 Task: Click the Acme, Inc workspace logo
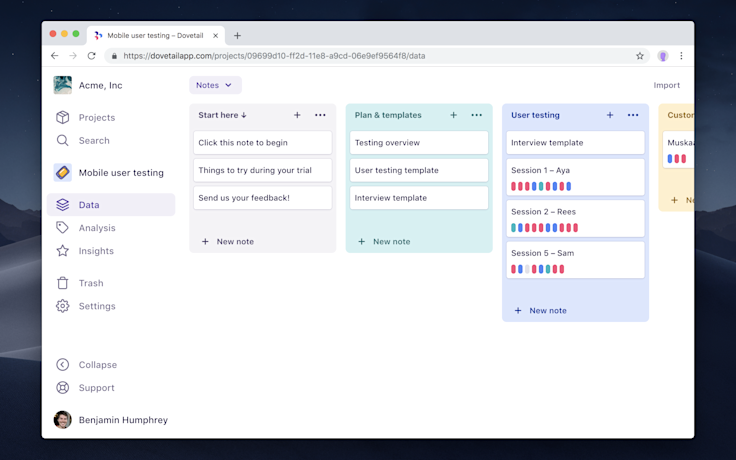point(62,85)
